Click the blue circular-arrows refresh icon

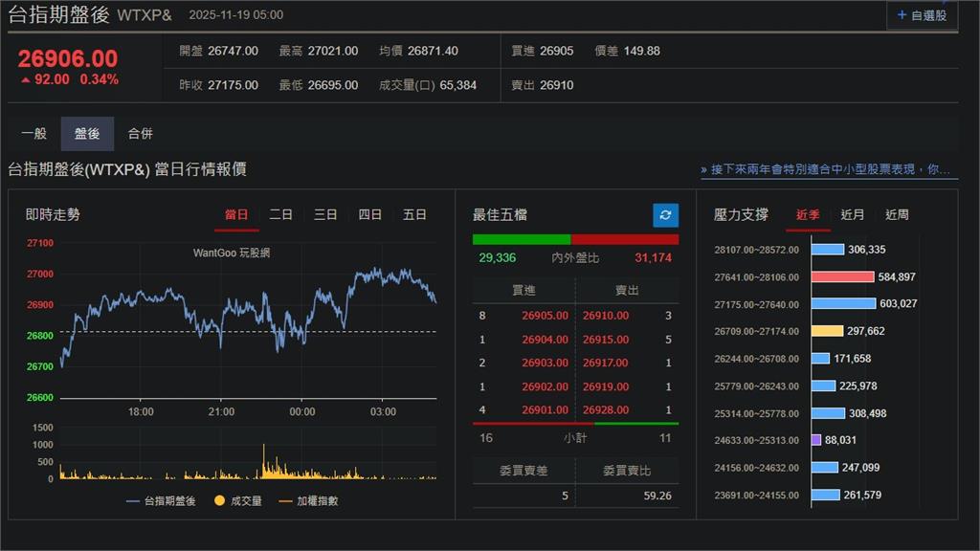click(x=664, y=215)
